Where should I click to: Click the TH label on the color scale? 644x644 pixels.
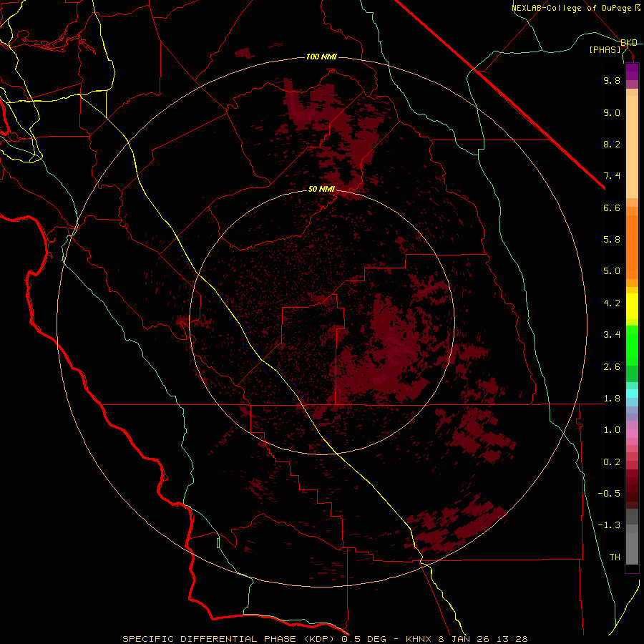(x=615, y=557)
